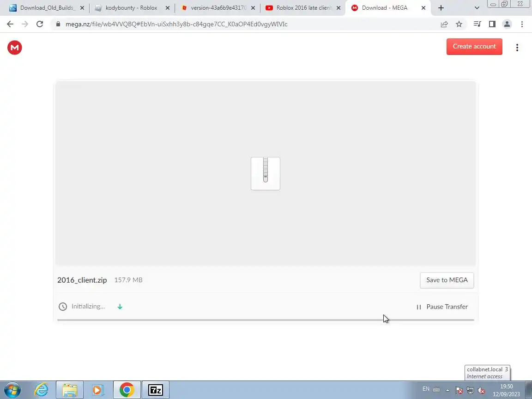Screen dimensions: 532x399
Task: Toggle the browser side panel
Action: pos(492,24)
